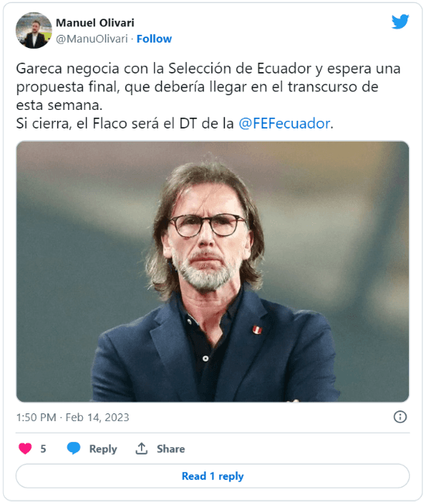Click the Peru badge on the jacket lapel
Screen dimensions: 426x504
point(256,330)
